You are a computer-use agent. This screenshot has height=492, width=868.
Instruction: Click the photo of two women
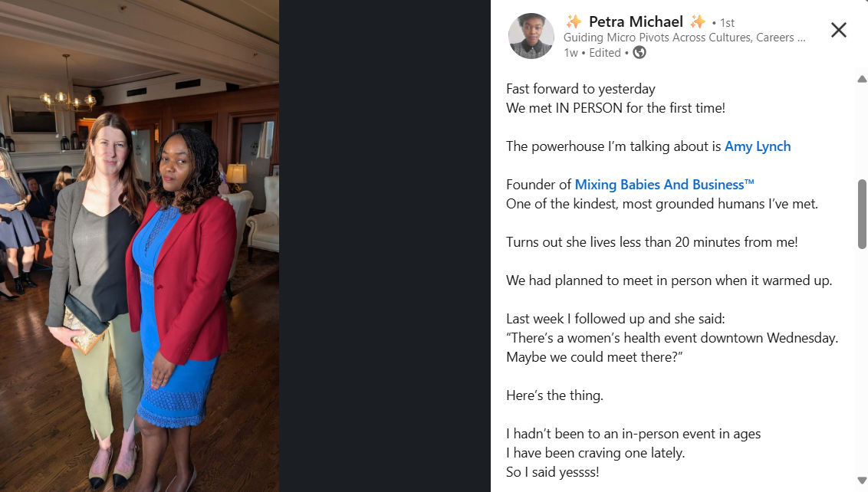tap(140, 245)
